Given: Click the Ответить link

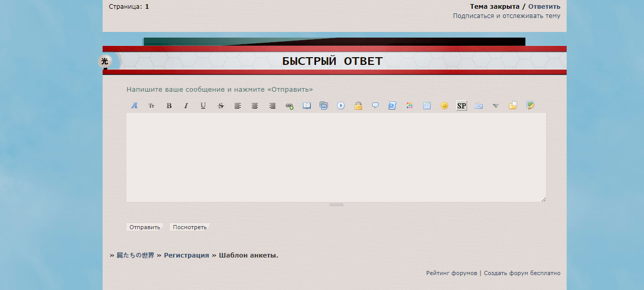Looking at the screenshot, I should [x=544, y=7].
